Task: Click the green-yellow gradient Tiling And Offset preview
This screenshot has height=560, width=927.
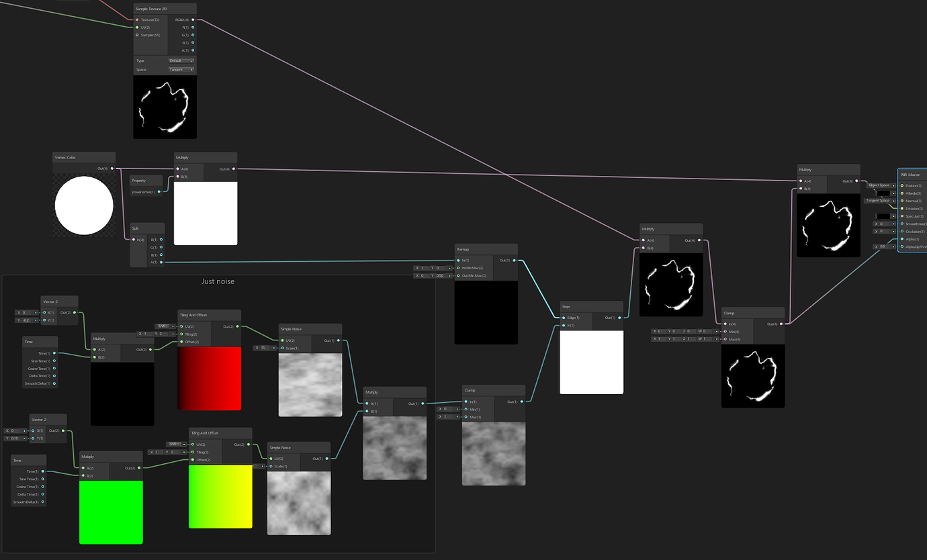Action: tap(220, 497)
